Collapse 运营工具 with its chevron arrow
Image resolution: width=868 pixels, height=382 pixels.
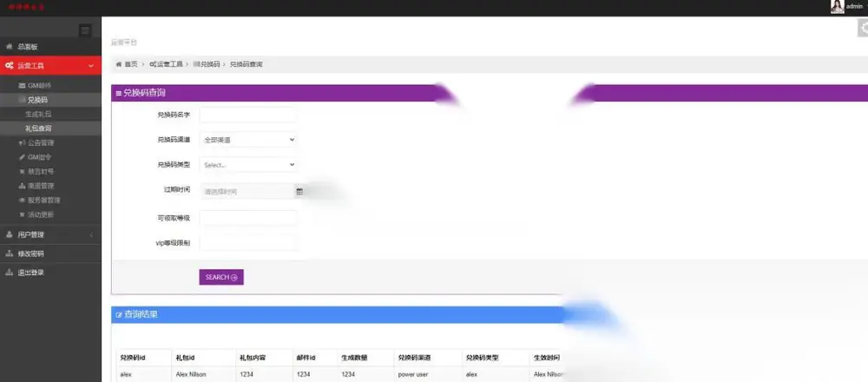pos(91,66)
